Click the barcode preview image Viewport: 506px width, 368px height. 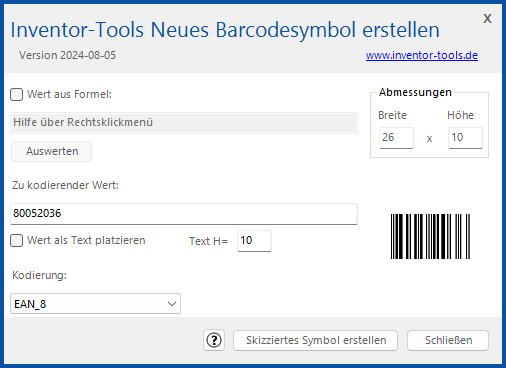pos(430,236)
